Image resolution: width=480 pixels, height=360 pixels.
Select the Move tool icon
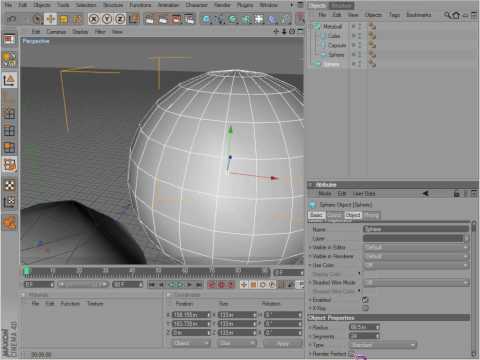point(50,19)
